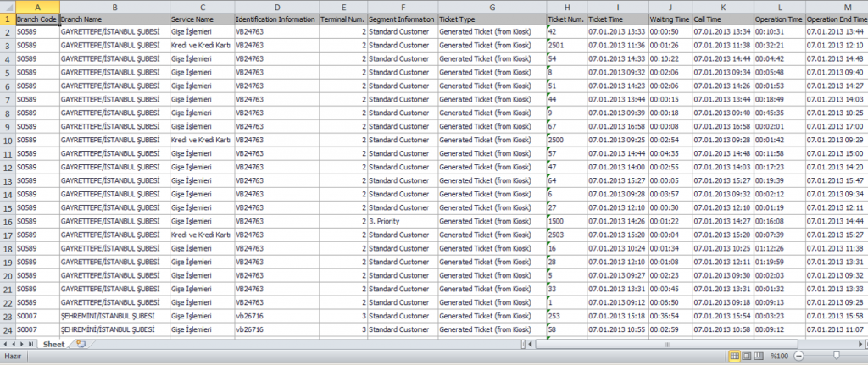Click the 'Waiting Time' header cell
868x365 pixels.
670,19
